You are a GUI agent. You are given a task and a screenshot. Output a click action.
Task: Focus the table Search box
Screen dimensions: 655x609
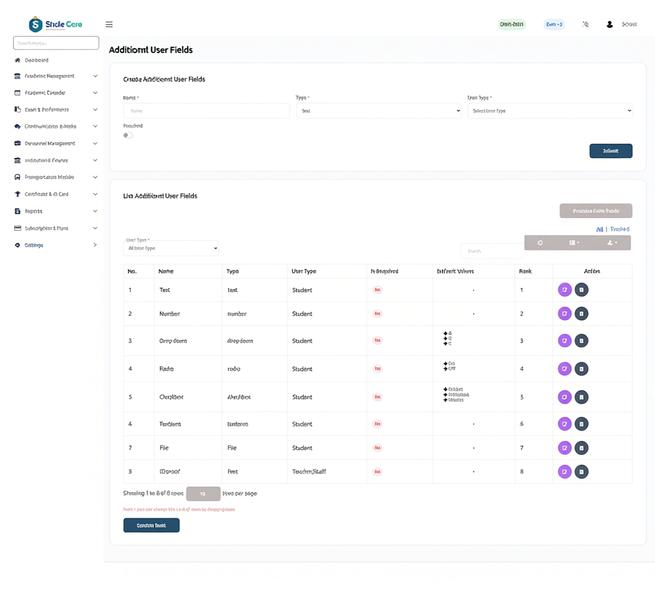[492, 251]
